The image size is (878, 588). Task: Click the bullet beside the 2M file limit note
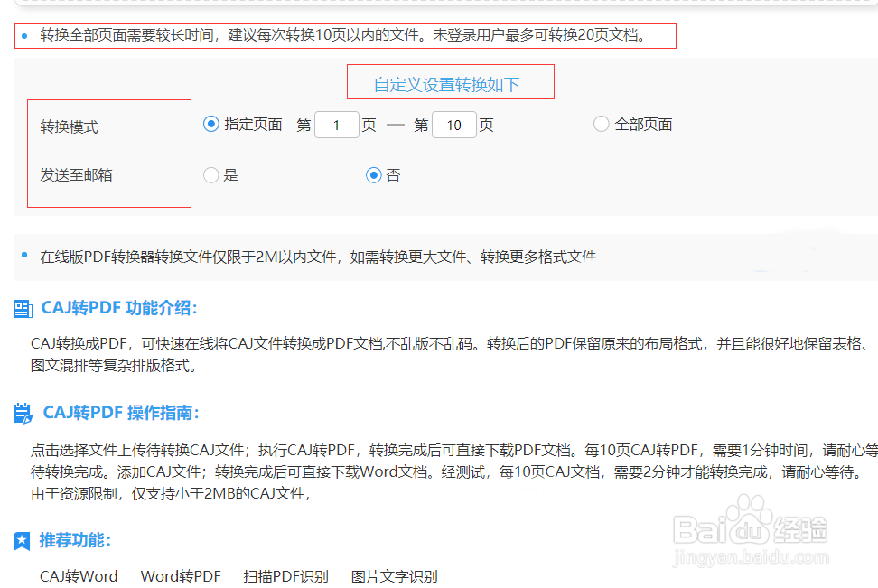(24, 256)
